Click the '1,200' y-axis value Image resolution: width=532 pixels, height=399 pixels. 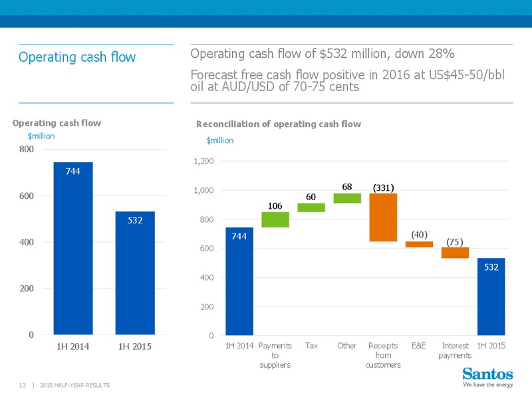point(203,161)
